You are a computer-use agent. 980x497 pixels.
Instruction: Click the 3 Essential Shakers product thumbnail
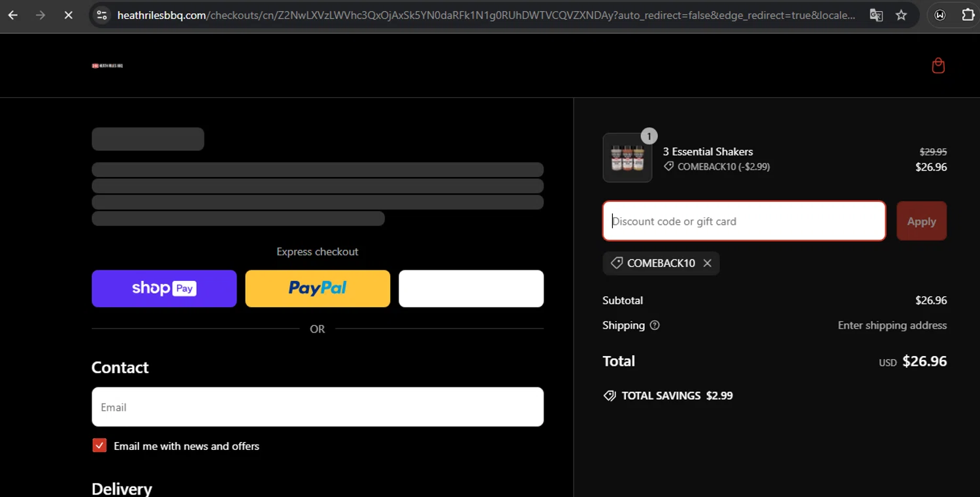pyautogui.click(x=627, y=157)
